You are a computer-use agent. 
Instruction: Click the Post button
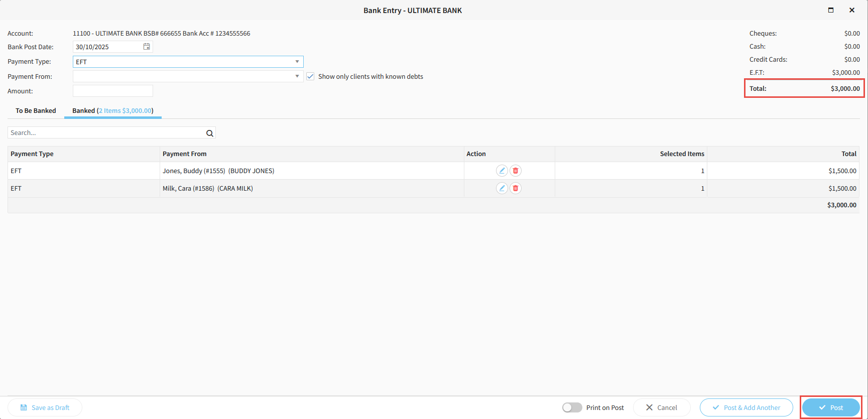click(831, 407)
